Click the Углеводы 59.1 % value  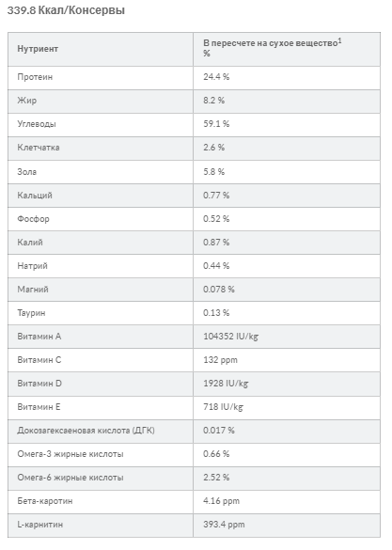click(216, 124)
